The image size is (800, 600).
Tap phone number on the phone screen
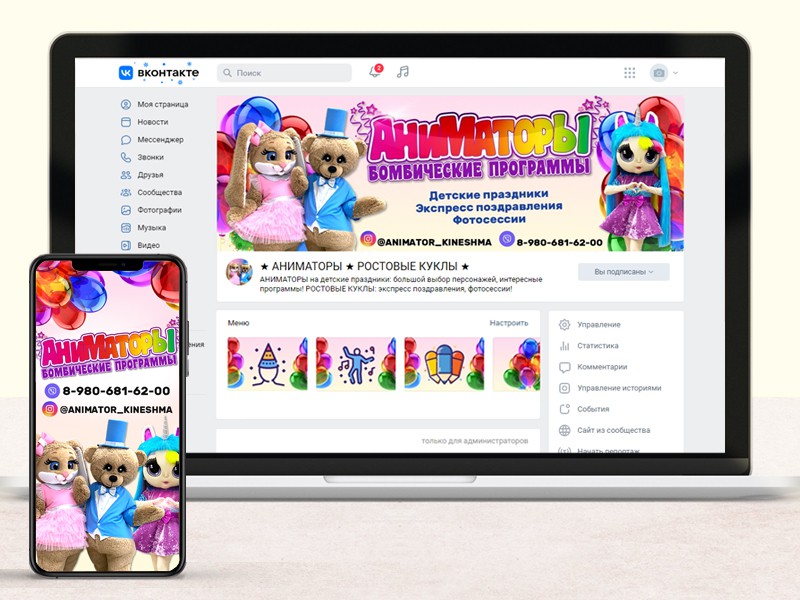click(x=116, y=391)
